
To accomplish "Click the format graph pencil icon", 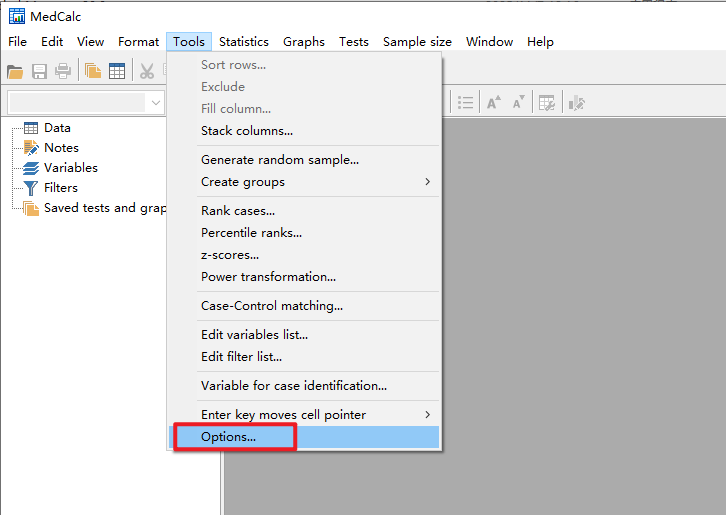I will pyautogui.click(x=576, y=102).
